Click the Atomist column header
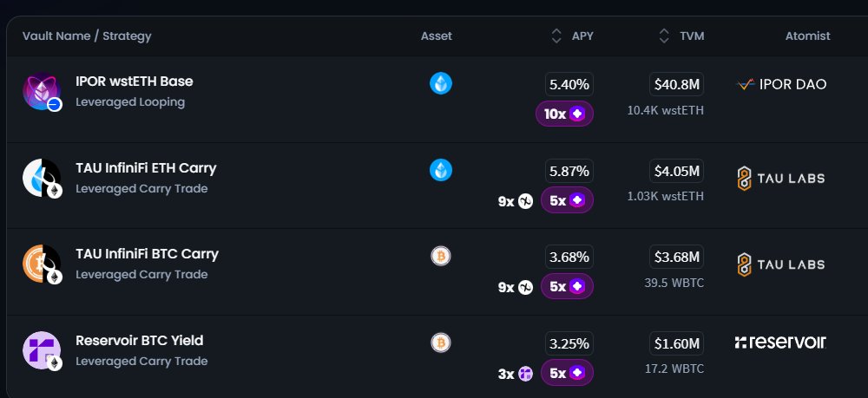 click(807, 36)
